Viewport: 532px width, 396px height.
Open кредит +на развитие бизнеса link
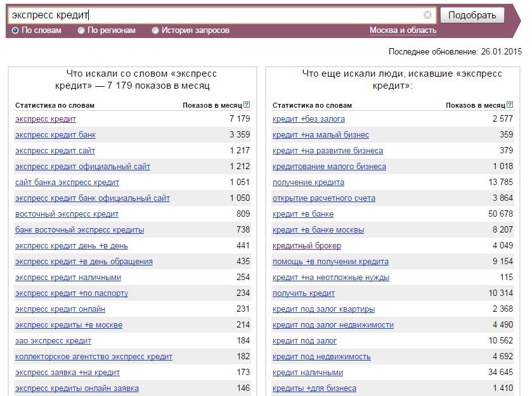pos(328,151)
